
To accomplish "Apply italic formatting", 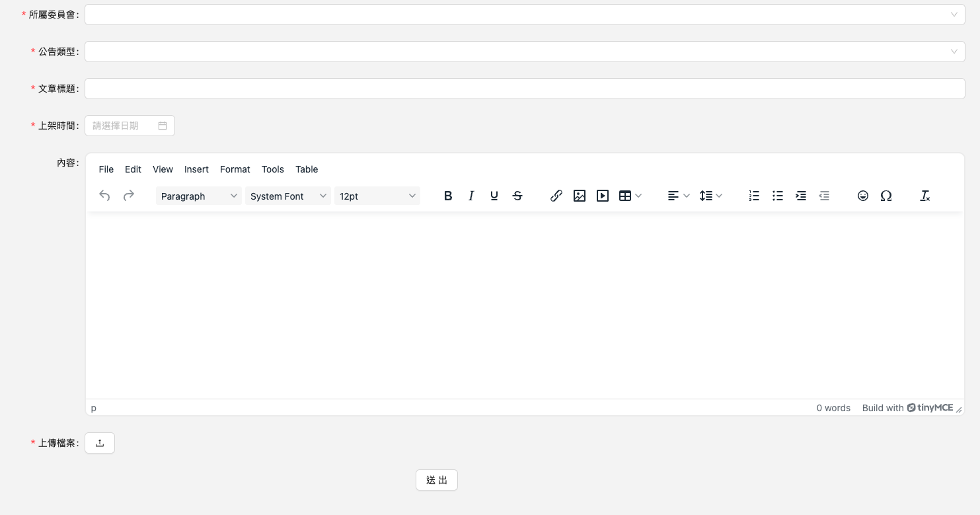I will tap(471, 196).
